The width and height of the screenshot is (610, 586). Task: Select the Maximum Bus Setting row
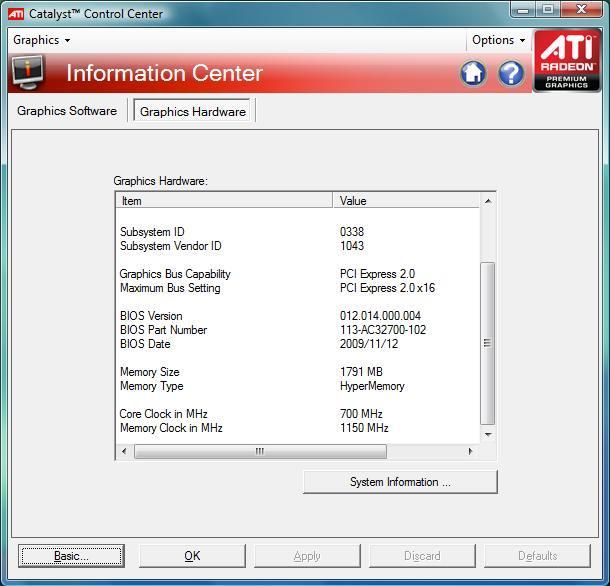298,288
